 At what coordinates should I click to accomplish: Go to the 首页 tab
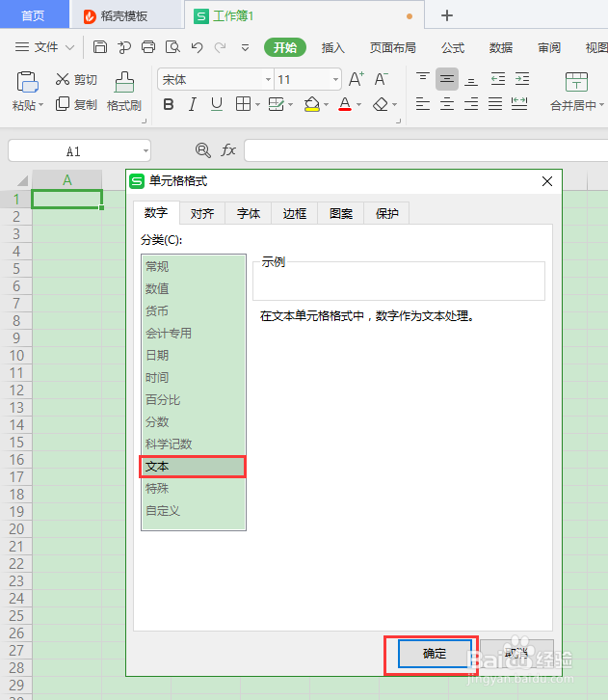click(x=34, y=16)
